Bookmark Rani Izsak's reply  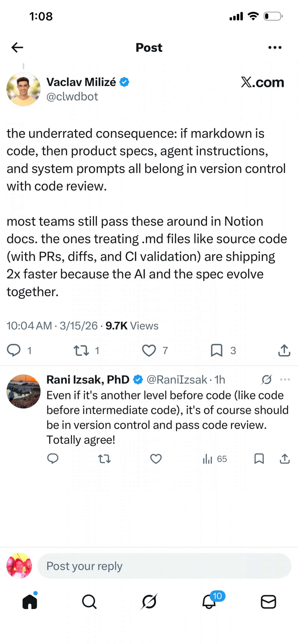(x=259, y=459)
